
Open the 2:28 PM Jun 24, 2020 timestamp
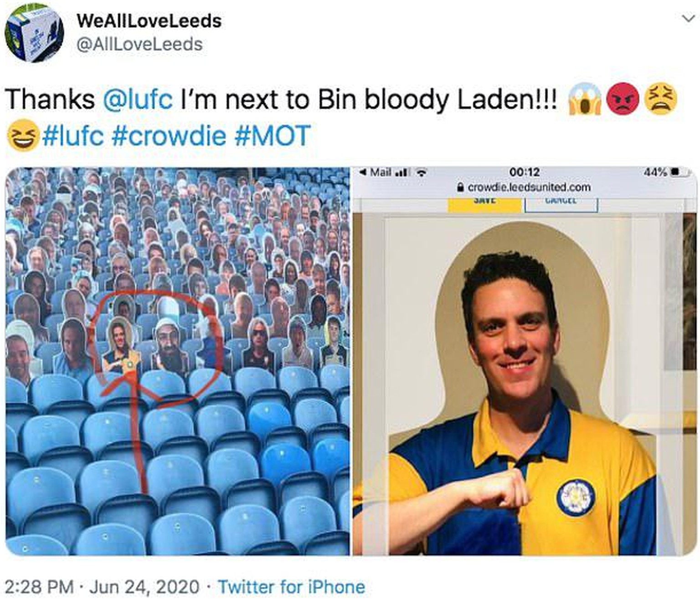point(102,587)
